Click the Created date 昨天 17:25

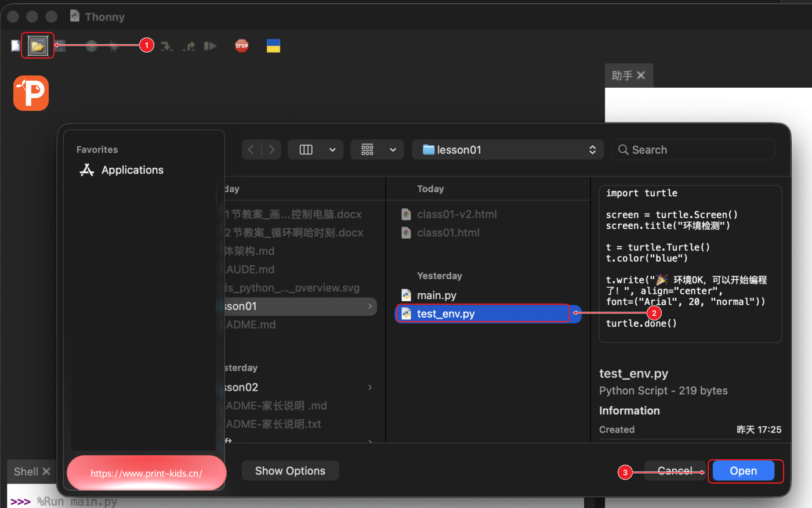point(759,430)
